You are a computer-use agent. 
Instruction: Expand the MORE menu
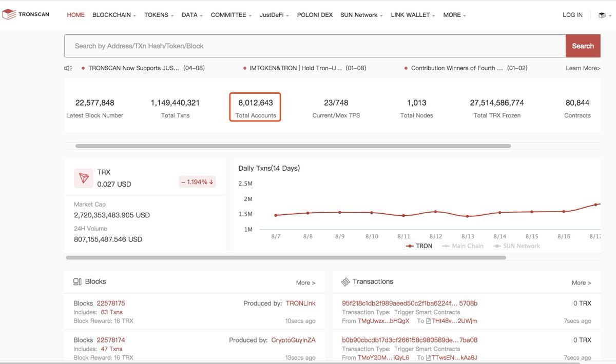click(x=454, y=15)
